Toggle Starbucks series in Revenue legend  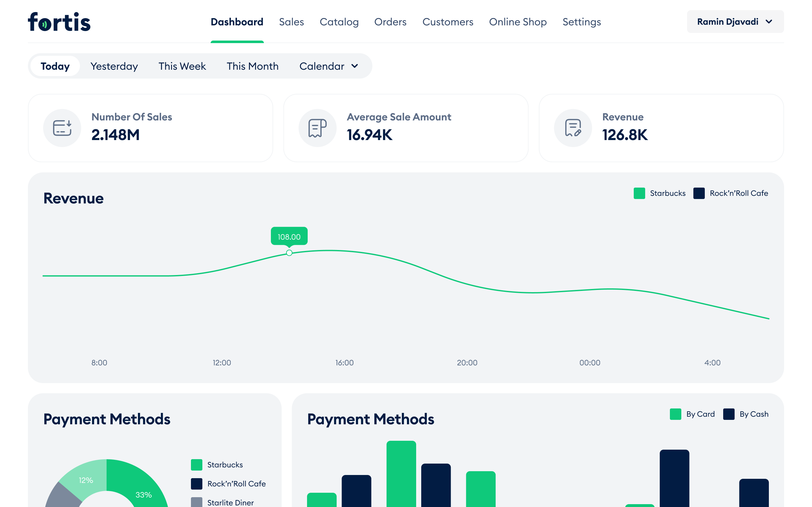639,193
